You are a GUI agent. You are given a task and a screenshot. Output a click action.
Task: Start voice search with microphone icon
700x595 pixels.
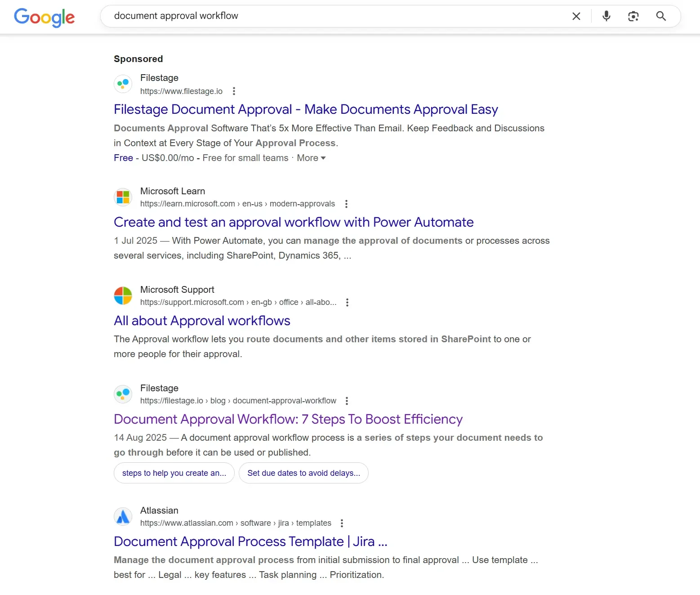tap(606, 16)
